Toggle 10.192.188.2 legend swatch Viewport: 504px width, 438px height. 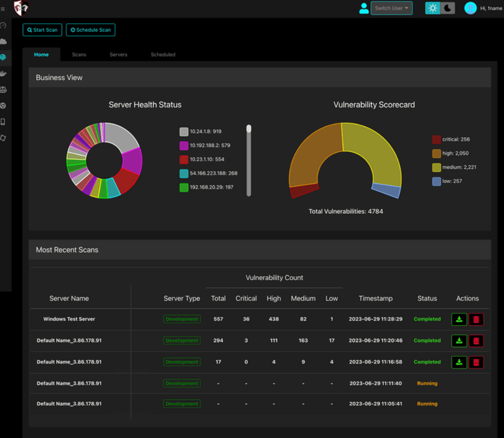click(x=184, y=146)
